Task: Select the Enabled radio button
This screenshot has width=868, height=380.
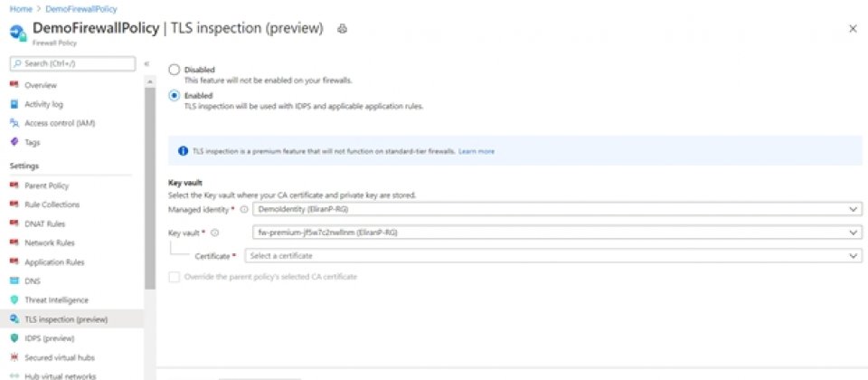Action: 175,95
